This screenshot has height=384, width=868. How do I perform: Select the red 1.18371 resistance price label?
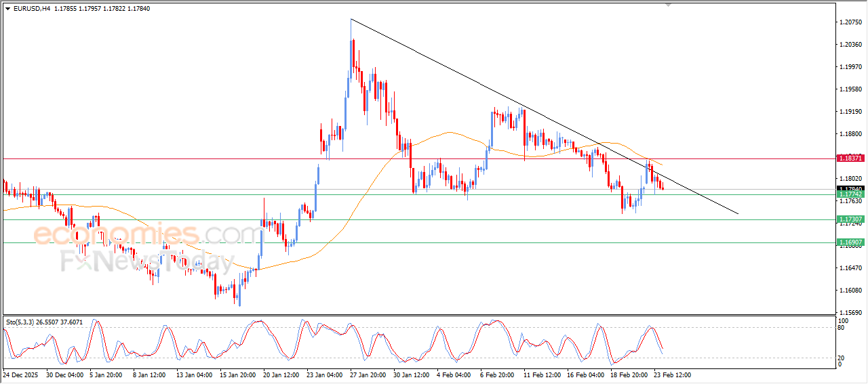pos(850,158)
